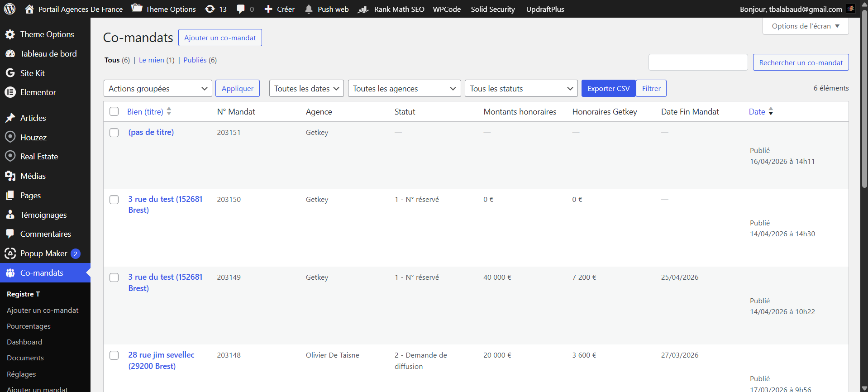Open WPCode menu in admin bar

447,9
